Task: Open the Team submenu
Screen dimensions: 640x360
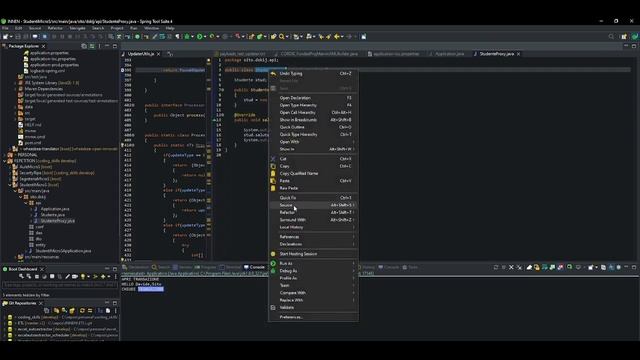Action: (x=313, y=286)
